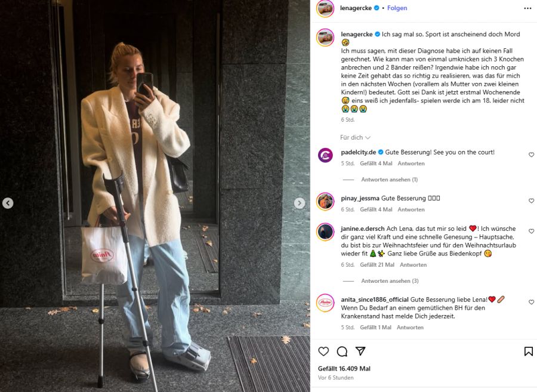Go to the previous photo arrow

8,203
